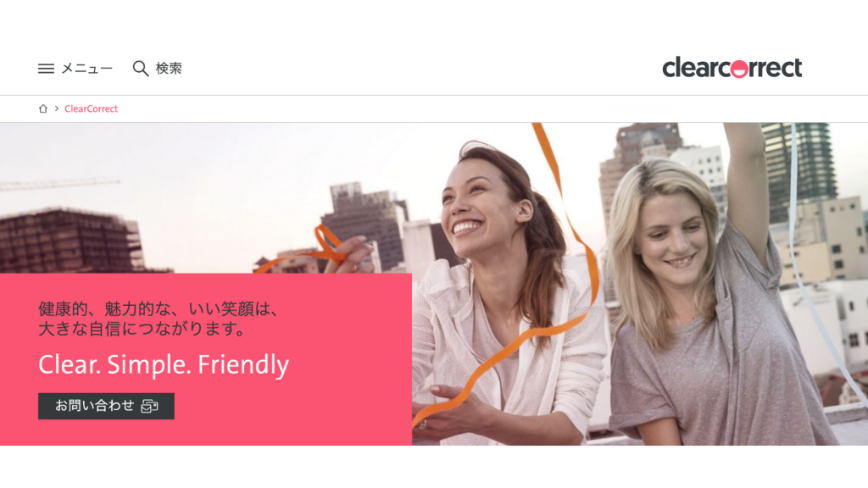The width and height of the screenshot is (868, 488).
Task: Open the hamburger menu icon
Action: tap(46, 69)
